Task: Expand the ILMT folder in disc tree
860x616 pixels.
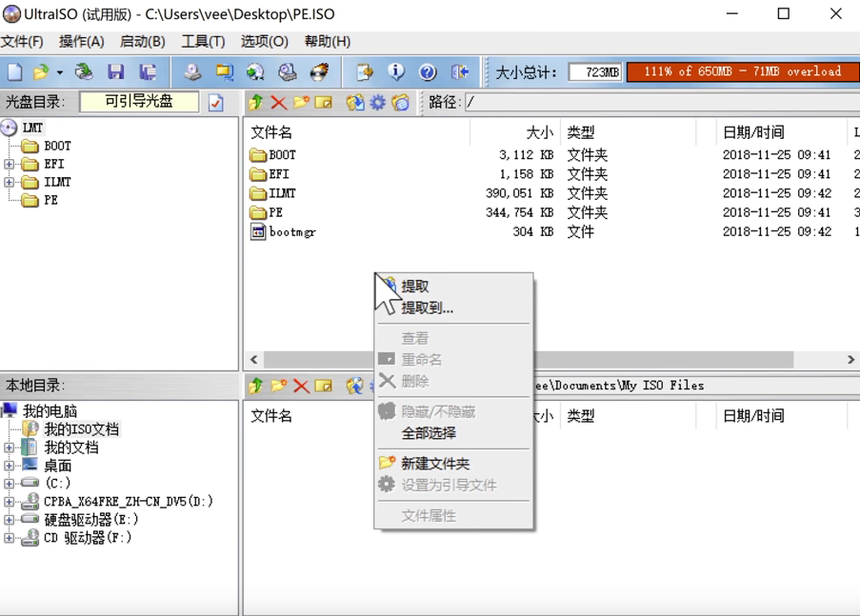Action: [9, 182]
